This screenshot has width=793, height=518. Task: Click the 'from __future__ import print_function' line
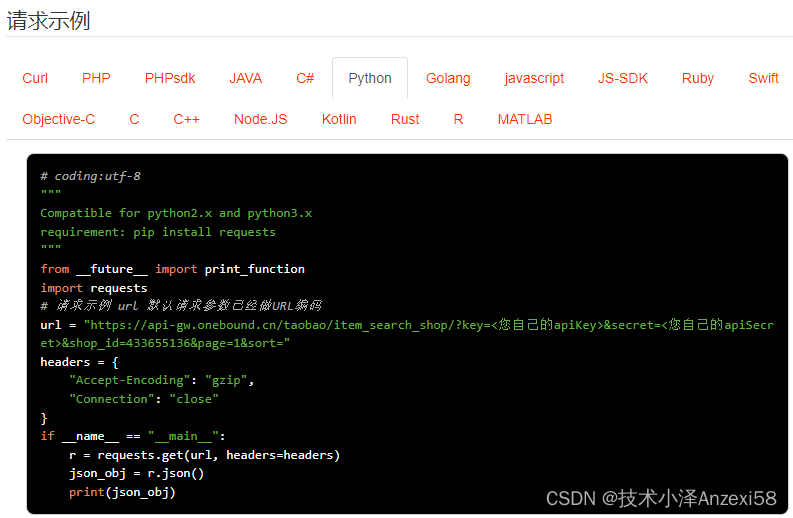[172, 269]
